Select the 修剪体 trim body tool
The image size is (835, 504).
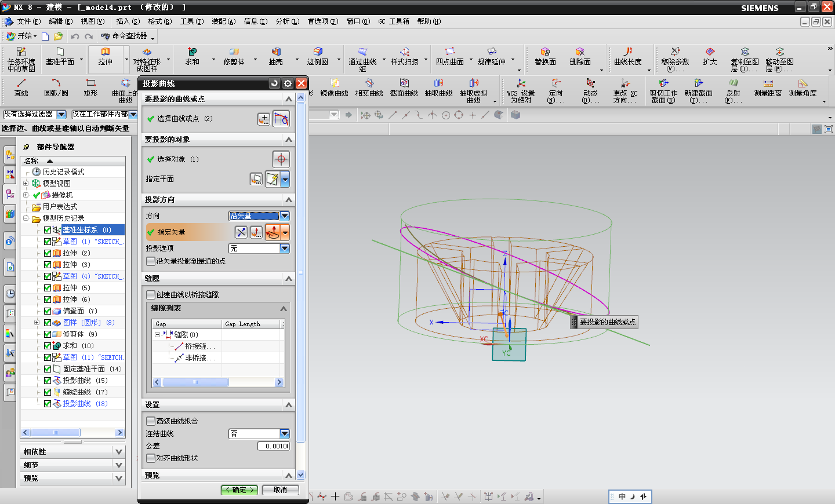click(x=234, y=57)
